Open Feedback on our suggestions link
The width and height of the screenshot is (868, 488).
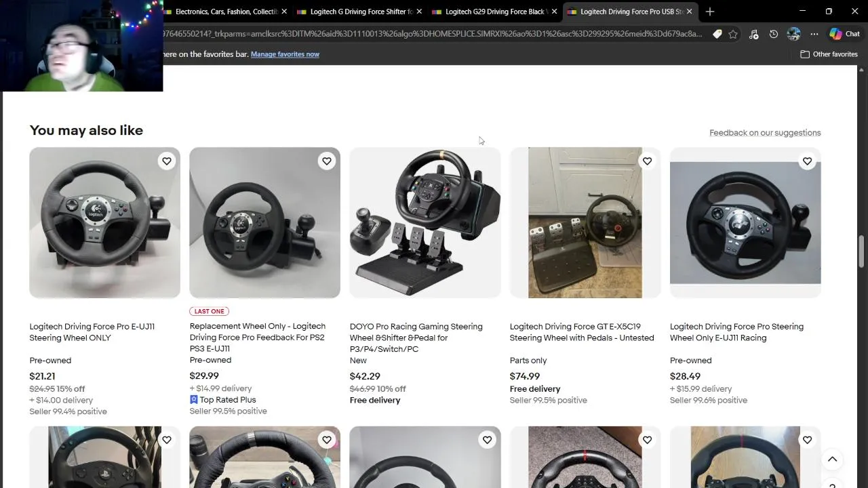[765, 133]
